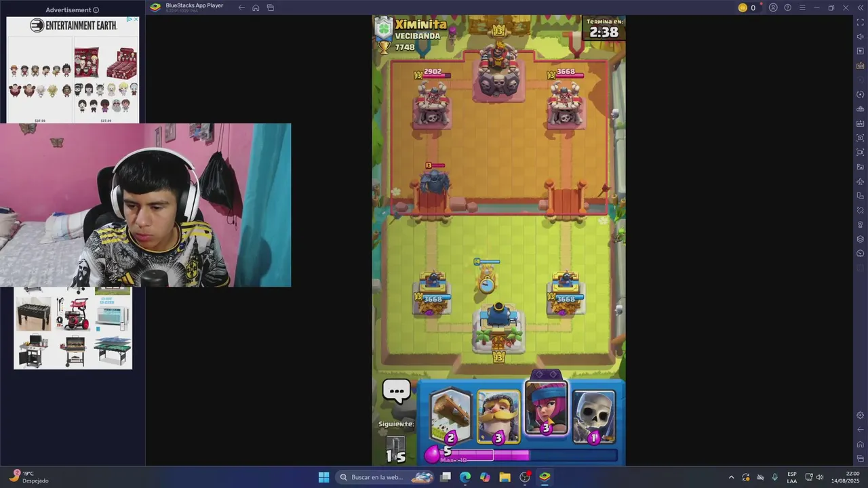Open the Windows Start menu

point(323,477)
